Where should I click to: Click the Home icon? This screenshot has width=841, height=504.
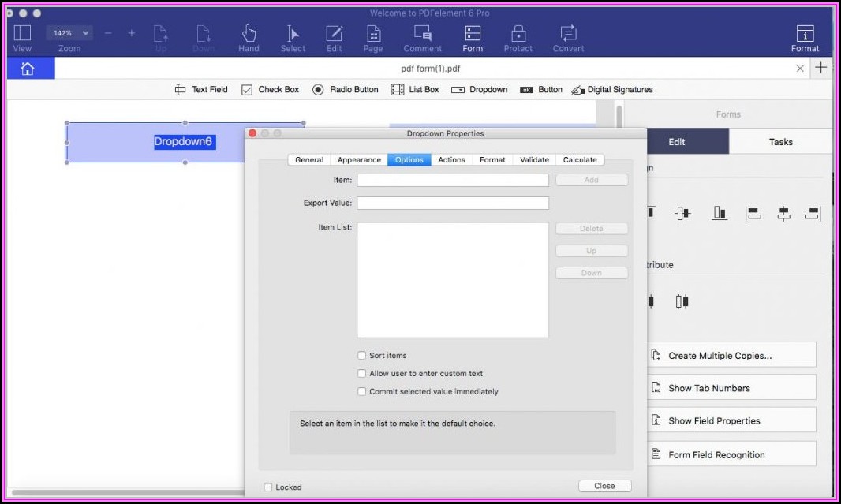coord(27,69)
